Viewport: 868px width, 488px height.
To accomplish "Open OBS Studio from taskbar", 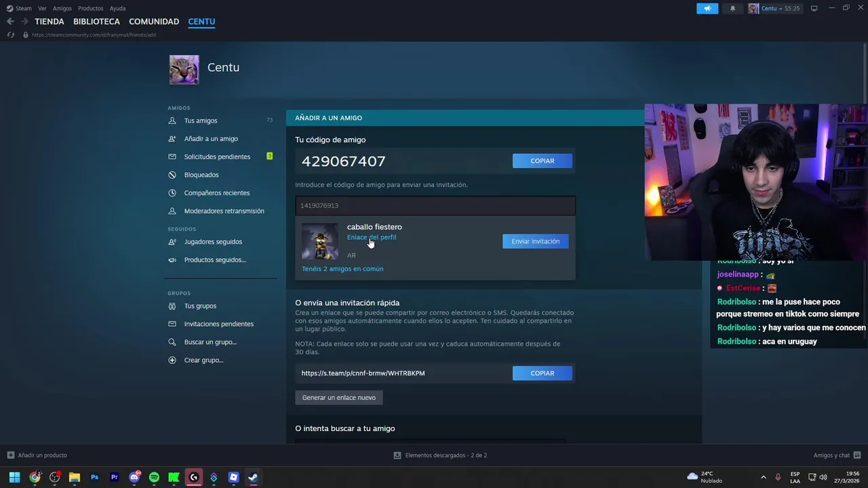I will pyautogui.click(x=55, y=477).
